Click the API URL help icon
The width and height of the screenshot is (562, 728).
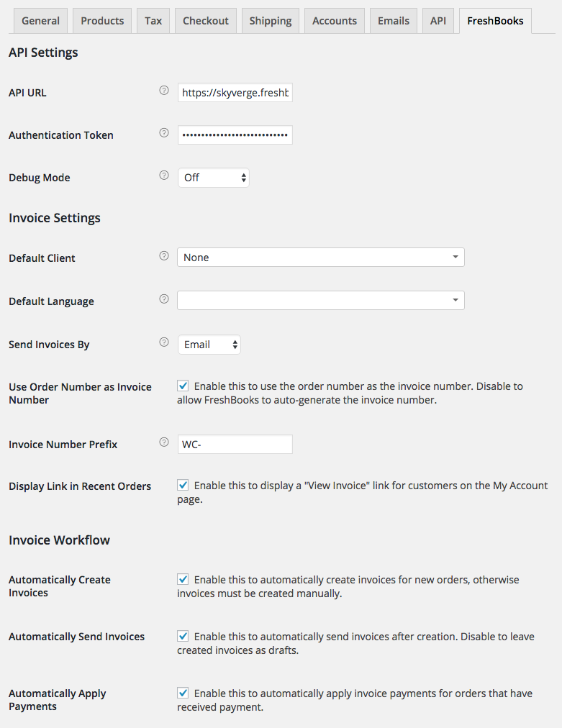(x=164, y=91)
